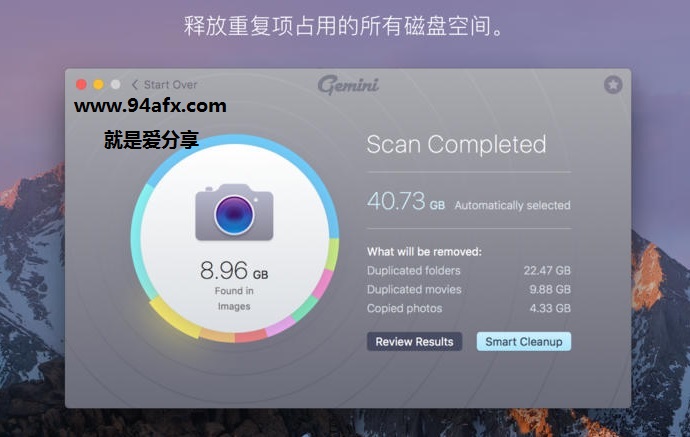The width and height of the screenshot is (690, 437).
Task: Start Smart Cleanup
Action: click(524, 342)
